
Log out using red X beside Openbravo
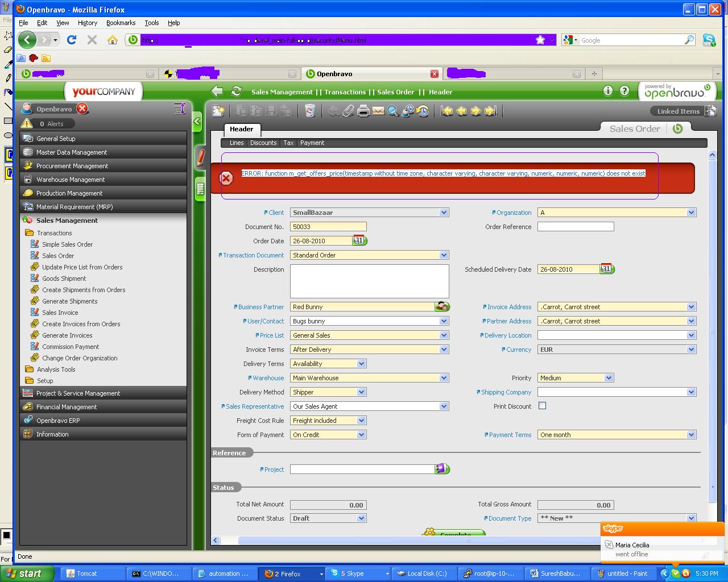click(82, 109)
